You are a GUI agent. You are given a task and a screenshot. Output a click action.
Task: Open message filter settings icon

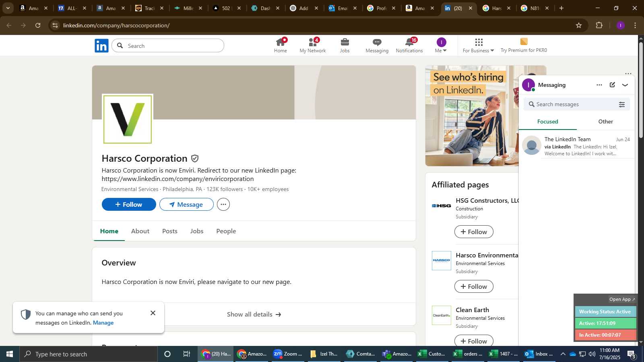(622, 105)
